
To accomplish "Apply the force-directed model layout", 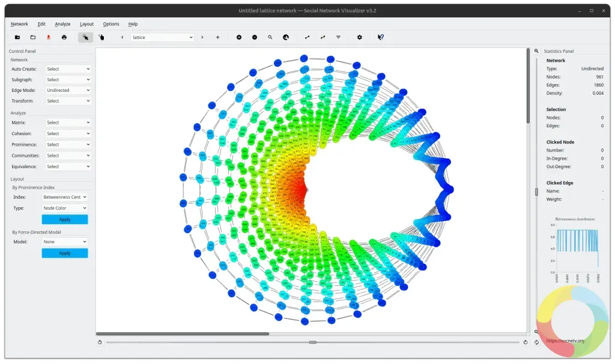I will coord(65,253).
